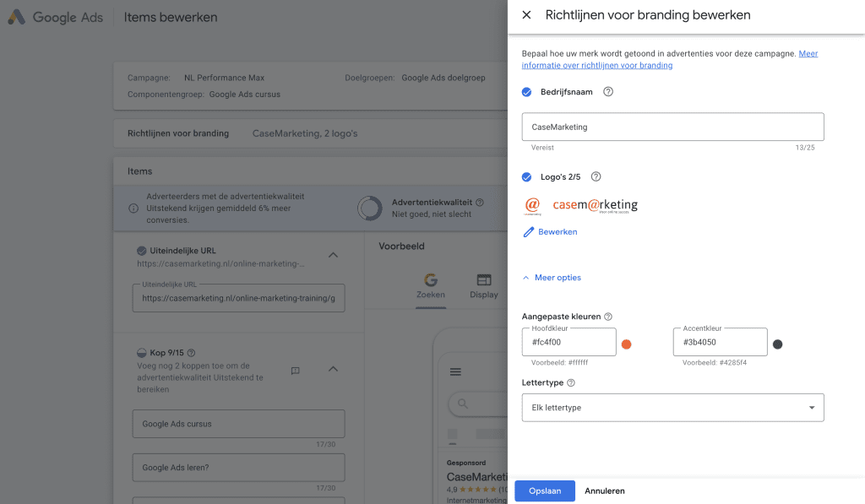The image size is (865, 504).
Task: Select the square @ logo thumbnail
Action: (x=532, y=206)
